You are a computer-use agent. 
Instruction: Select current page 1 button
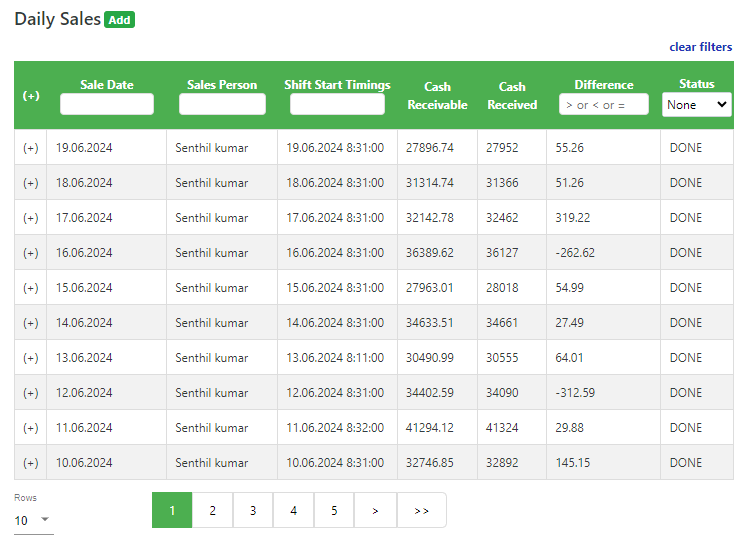[x=172, y=510]
